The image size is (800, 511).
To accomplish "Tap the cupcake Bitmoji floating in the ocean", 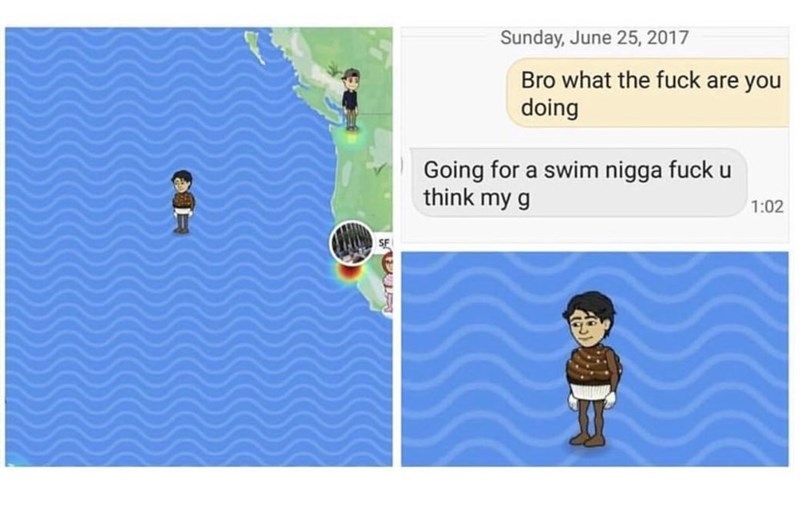I will (x=182, y=202).
